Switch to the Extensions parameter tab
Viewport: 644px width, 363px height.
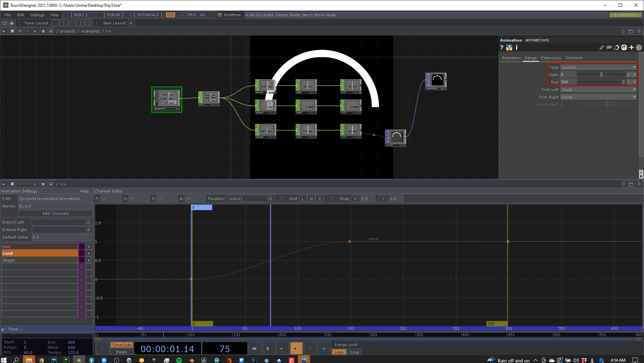point(551,58)
